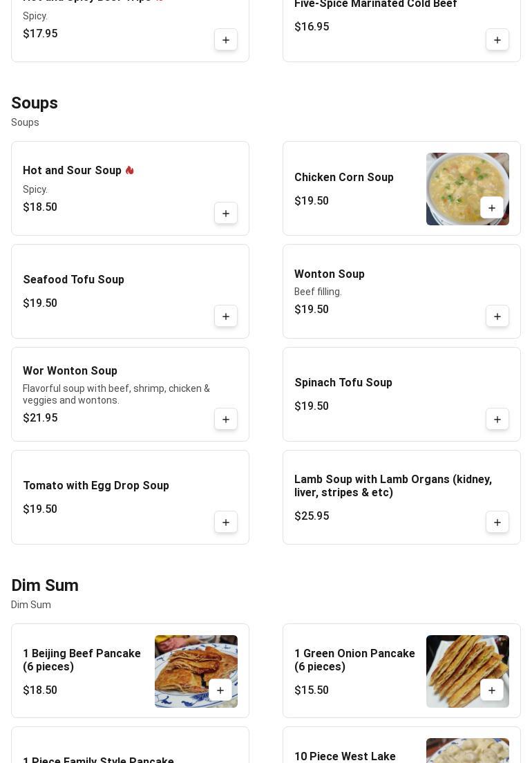Add Hot and Spicy Beef Tripe item
Viewport: 532px width, 763px height.
(226, 40)
